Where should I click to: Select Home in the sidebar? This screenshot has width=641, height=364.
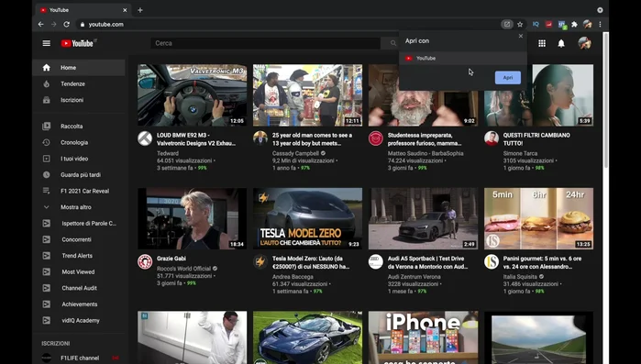click(79, 68)
